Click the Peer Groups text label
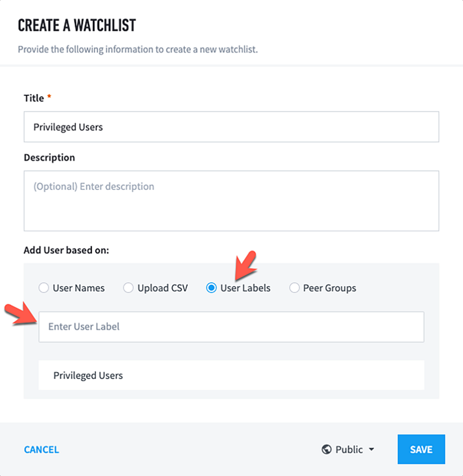Screen dimensions: 463x476 pyautogui.click(x=329, y=288)
